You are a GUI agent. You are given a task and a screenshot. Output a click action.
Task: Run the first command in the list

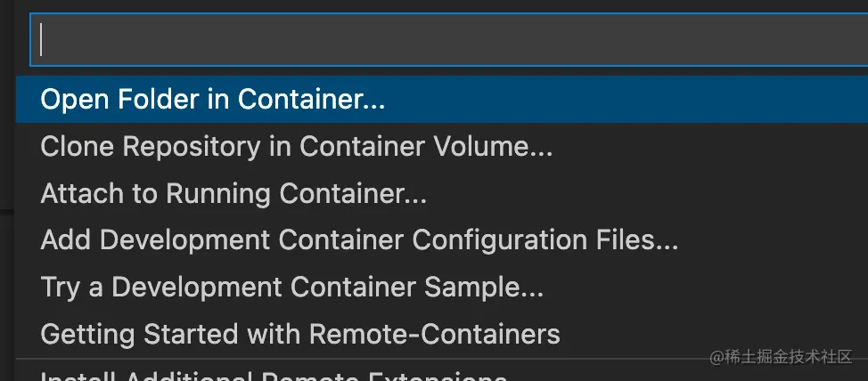(x=213, y=100)
